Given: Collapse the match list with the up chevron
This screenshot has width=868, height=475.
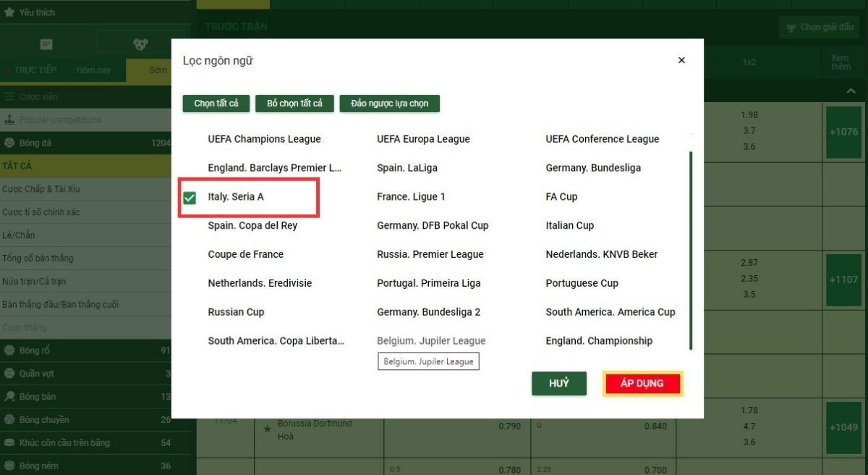Looking at the screenshot, I should (851, 91).
